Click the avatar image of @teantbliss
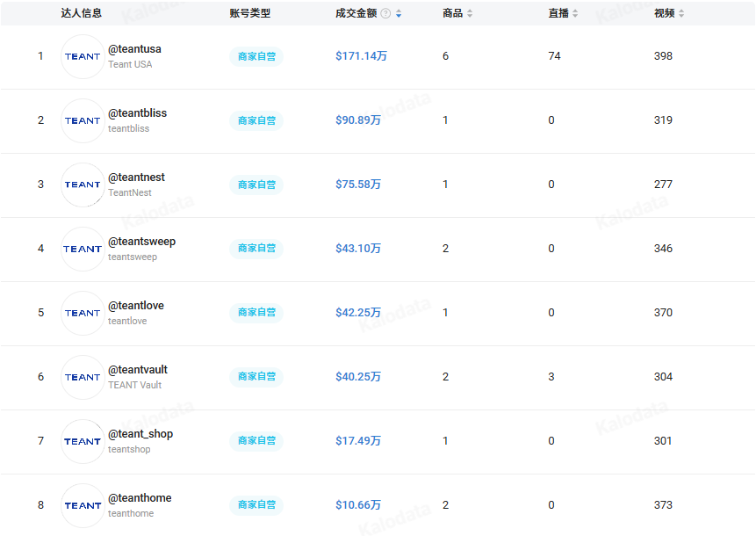Image resolution: width=756 pixels, height=536 pixels. coord(82,120)
